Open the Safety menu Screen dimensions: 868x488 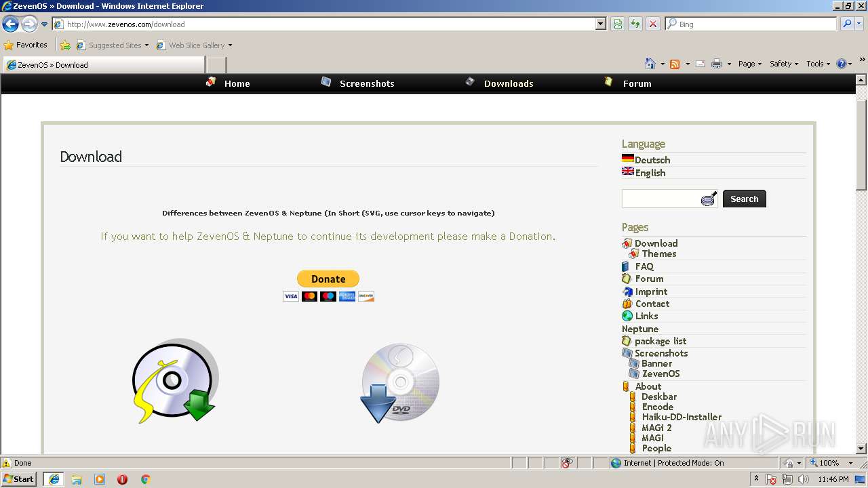click(x=784, y=64)
